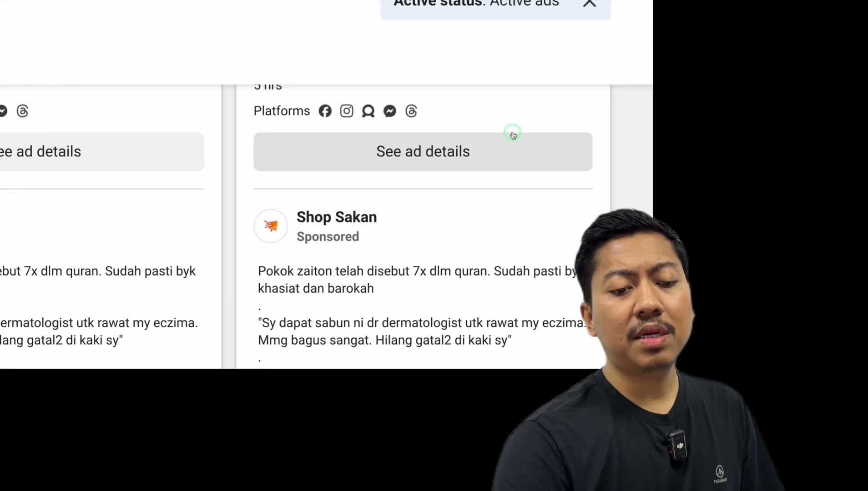Click the line starting "Sy dapat sabun ni"
868x491 pixels.
click(422, 323)
